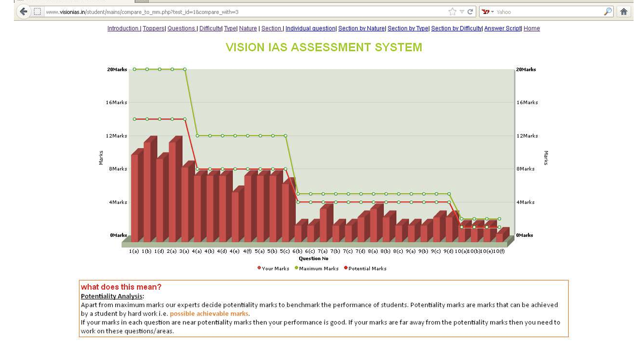Select the Your Marks bar for question 8(a)
This screenshot has width=644, height=351.
point(377,222)
